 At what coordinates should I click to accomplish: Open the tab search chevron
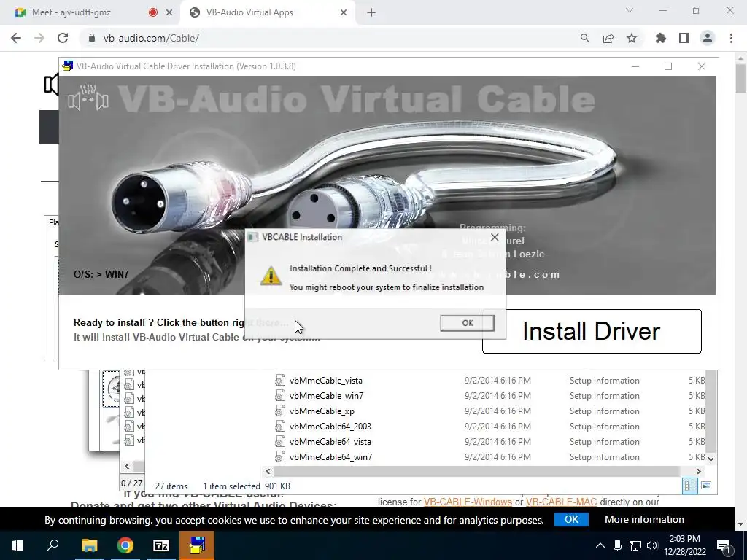630,10
